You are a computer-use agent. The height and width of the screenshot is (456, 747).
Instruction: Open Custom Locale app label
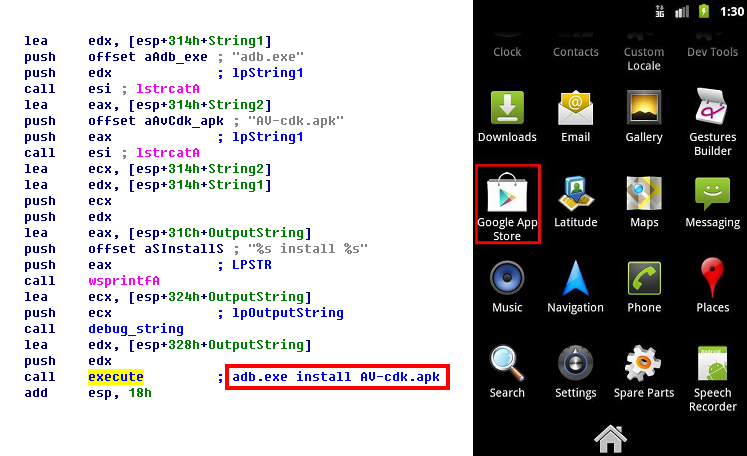coord(644,58)
